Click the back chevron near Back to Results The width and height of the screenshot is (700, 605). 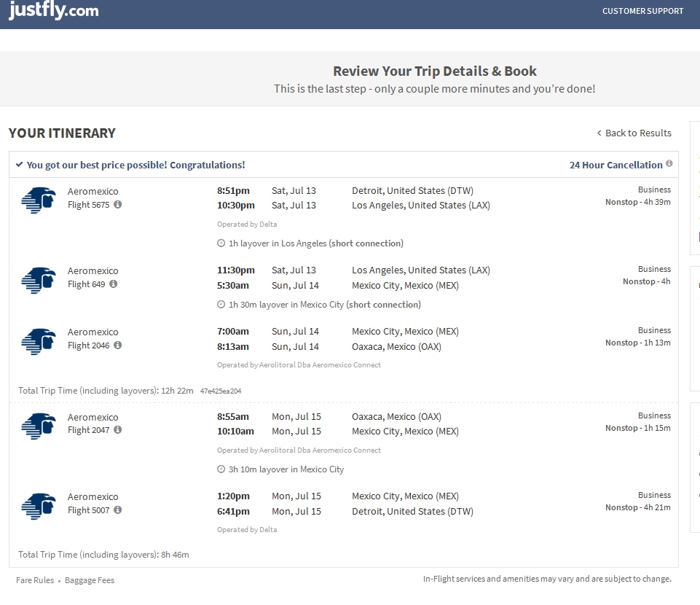pyautogui.click(x=599, y=133)
